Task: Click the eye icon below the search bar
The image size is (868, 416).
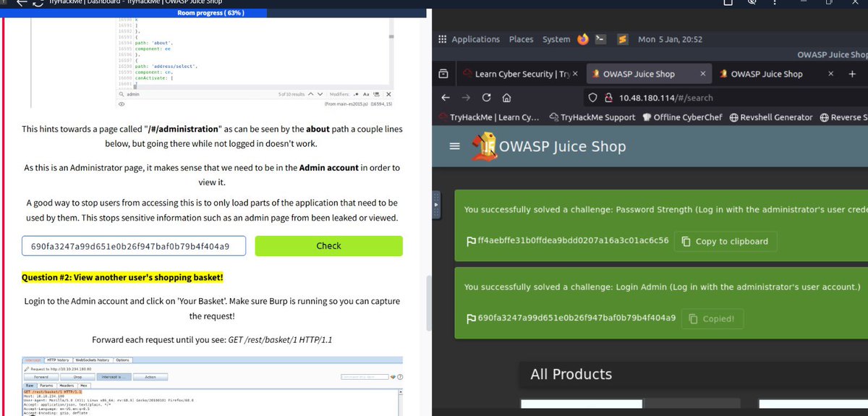Action: (122, 104)
